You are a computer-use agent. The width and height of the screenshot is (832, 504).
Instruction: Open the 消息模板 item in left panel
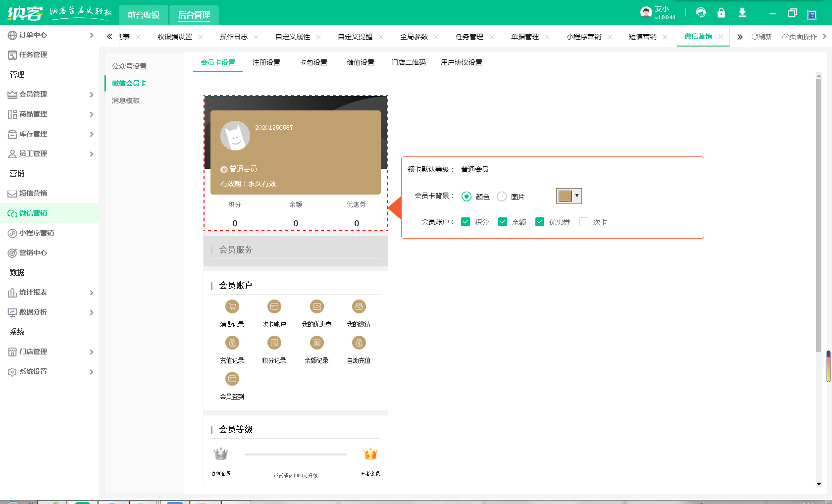click(x=125, y=100)
